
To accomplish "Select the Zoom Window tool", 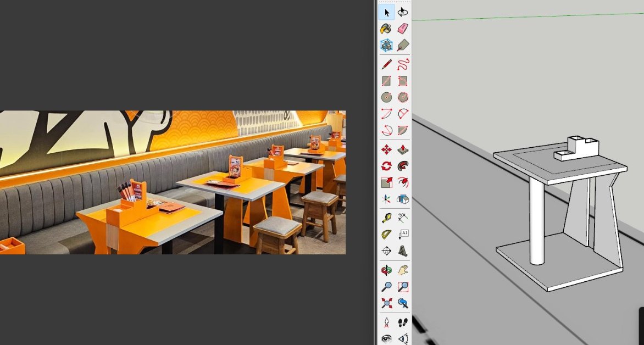I will 403,287.
